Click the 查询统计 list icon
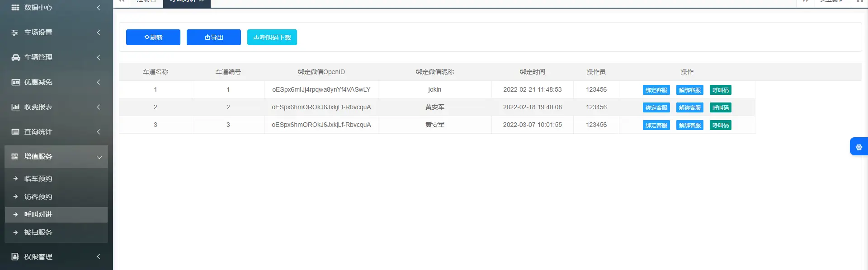This screenshot has width=868, height=270. pyautogui.click(x=15, y=132)
